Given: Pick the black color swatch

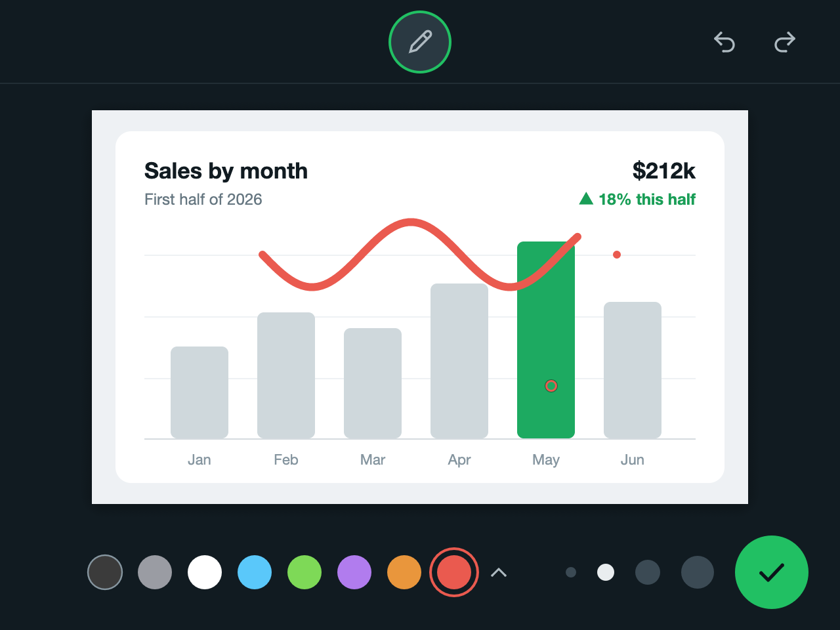Looking at the screenshot, I should 105,572.
